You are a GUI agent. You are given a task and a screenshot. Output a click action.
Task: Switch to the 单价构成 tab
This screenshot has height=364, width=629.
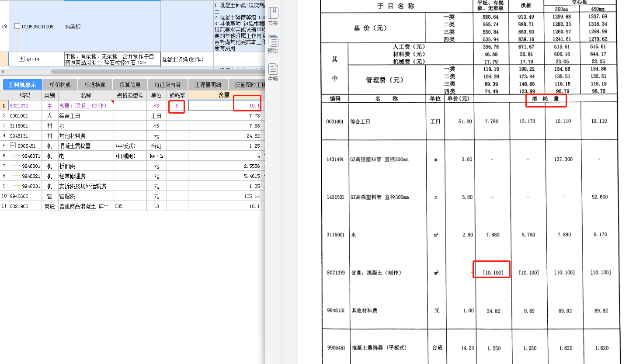point(60,85)
